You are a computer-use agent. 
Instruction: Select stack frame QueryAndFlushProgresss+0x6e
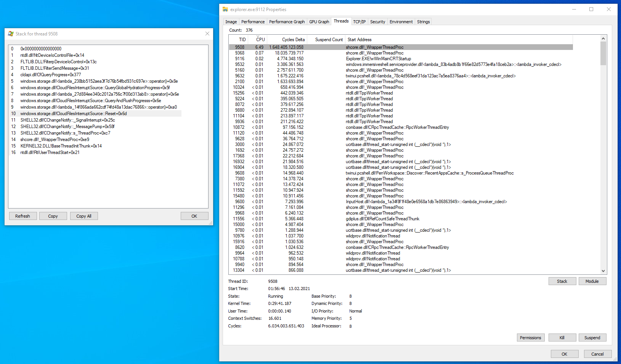pos(95,101)
